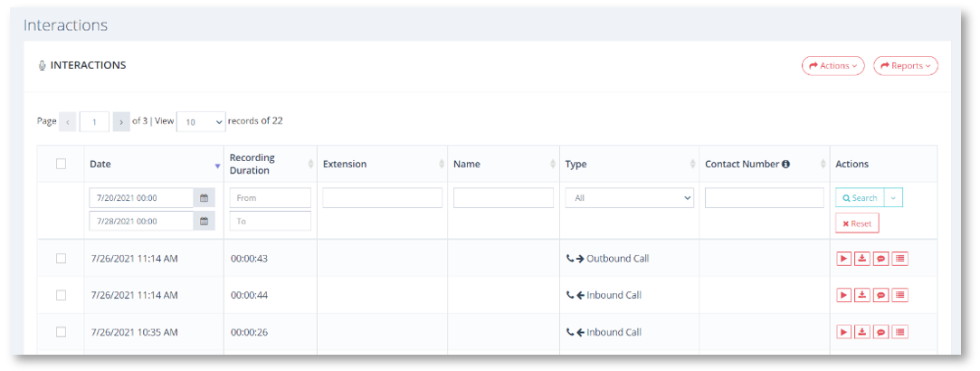Image resolution: width=980 pixels, height=371 pixels.
Task: Click the page number field
Action: pyautogui.click(x=94, y=122)
